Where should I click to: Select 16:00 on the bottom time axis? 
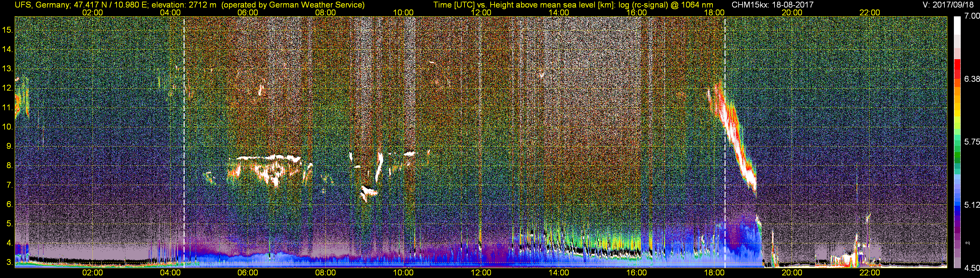[636, 273]
